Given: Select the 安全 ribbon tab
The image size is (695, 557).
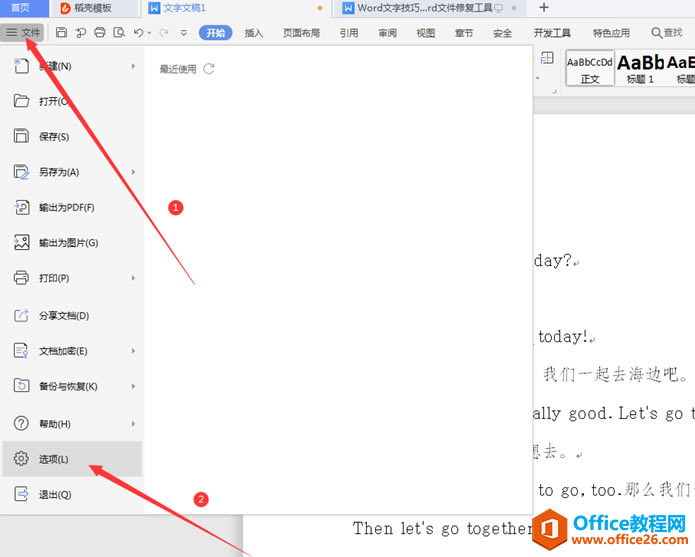Looking at the screenshot, I should coord(502,33).
